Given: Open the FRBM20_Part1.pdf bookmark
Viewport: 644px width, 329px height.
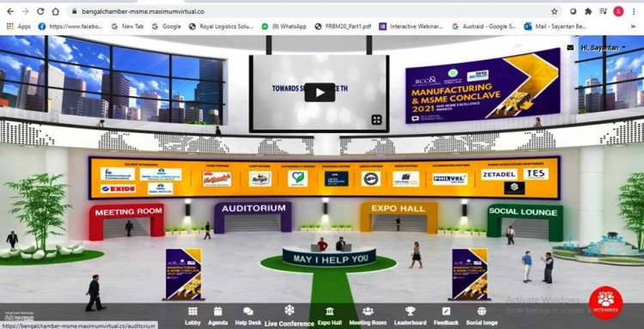Looking at the screenshot, I should pos(343,27).
